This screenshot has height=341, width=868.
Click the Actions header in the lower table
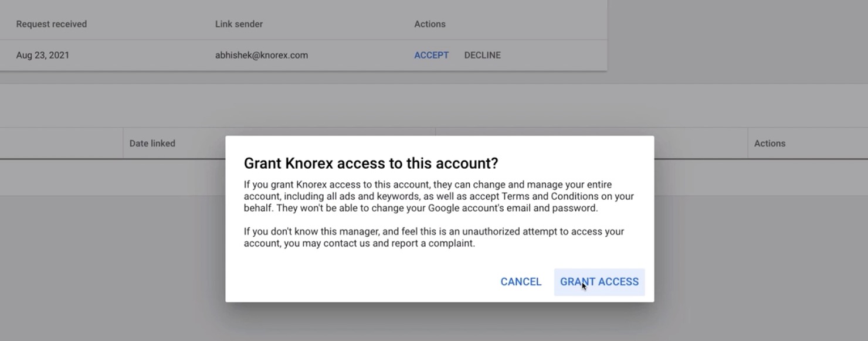tap(769, 144)
